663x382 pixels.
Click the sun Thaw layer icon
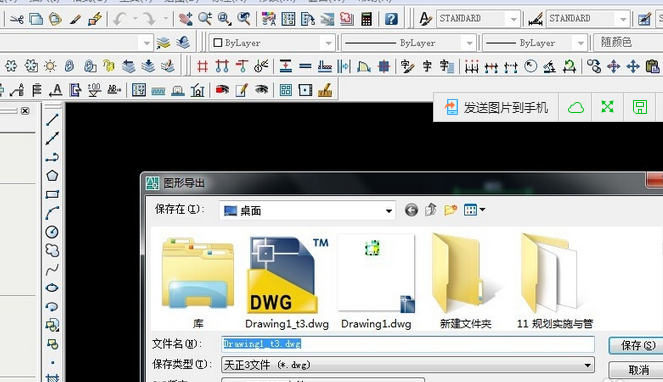point(50,66)
